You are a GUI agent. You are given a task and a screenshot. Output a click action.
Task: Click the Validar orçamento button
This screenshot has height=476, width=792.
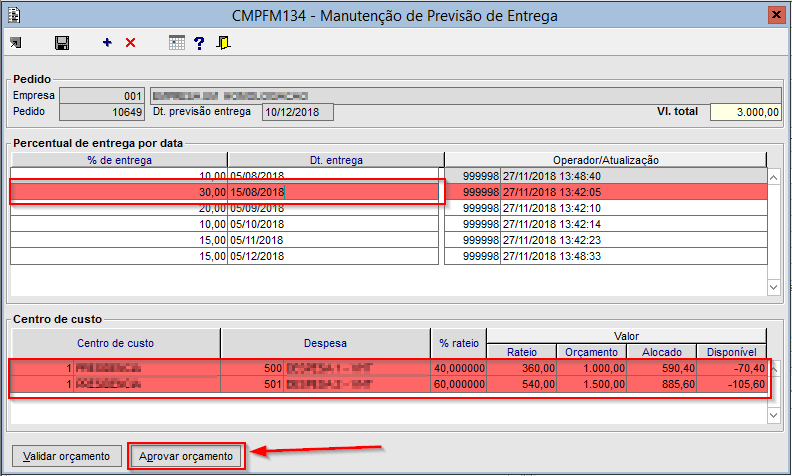pyautogui.click(x=67, y=456)
